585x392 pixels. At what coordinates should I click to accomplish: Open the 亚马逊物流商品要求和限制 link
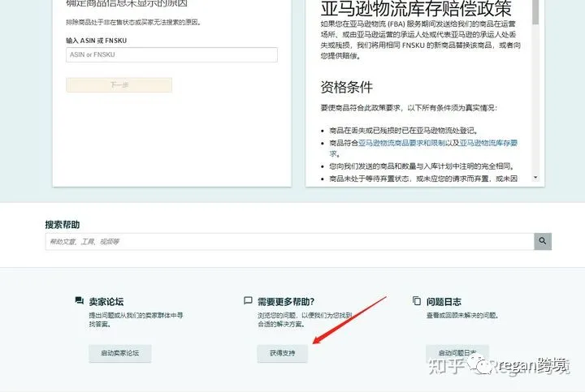pos(402,143)
